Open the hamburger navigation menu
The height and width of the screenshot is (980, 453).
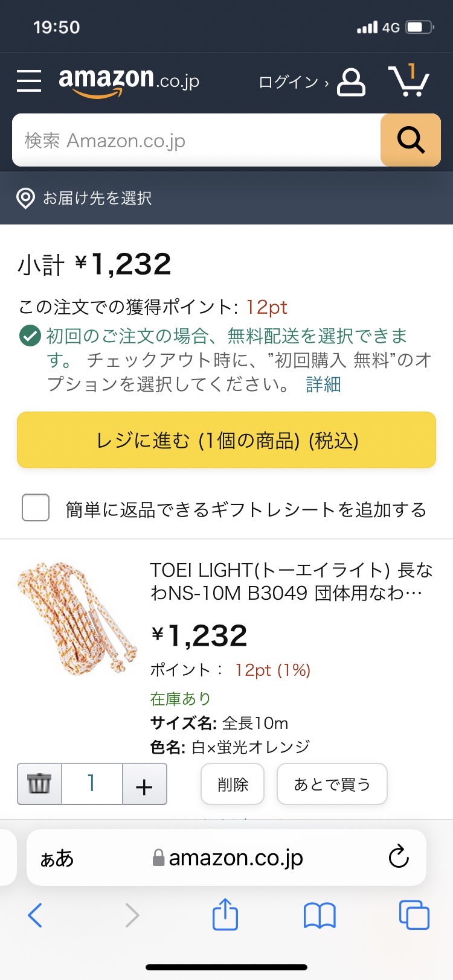pyautogui.click(x=29, y=80)
